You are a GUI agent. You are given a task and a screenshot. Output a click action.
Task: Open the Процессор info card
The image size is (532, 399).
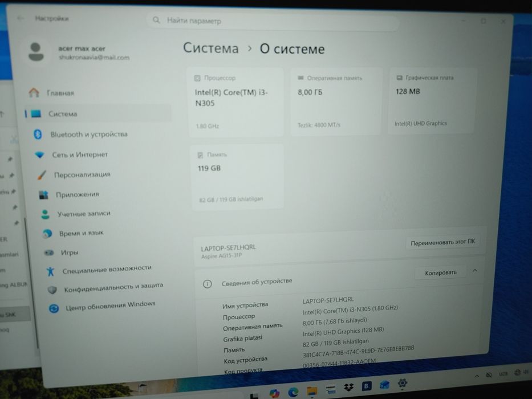click(x=237, y=102)
